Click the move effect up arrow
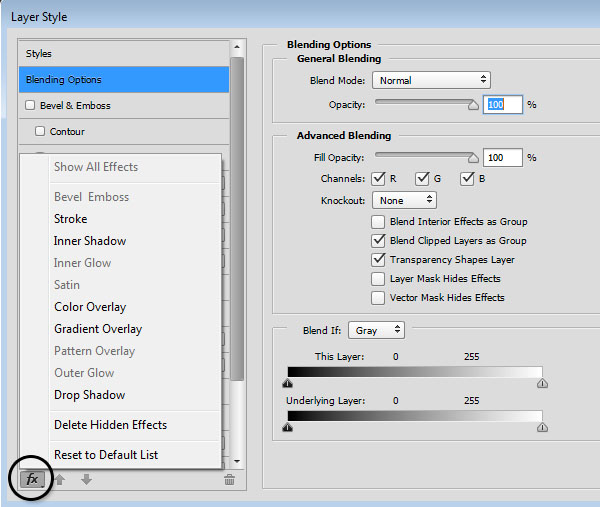The image size is (600, 507). [x=58, y=479]
